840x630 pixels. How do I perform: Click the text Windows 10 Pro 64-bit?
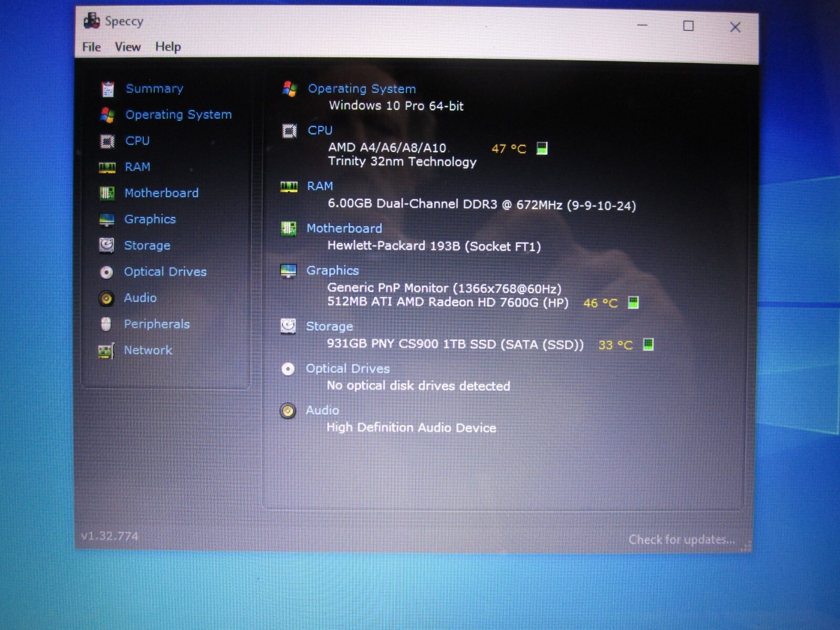tap(396, 106)
